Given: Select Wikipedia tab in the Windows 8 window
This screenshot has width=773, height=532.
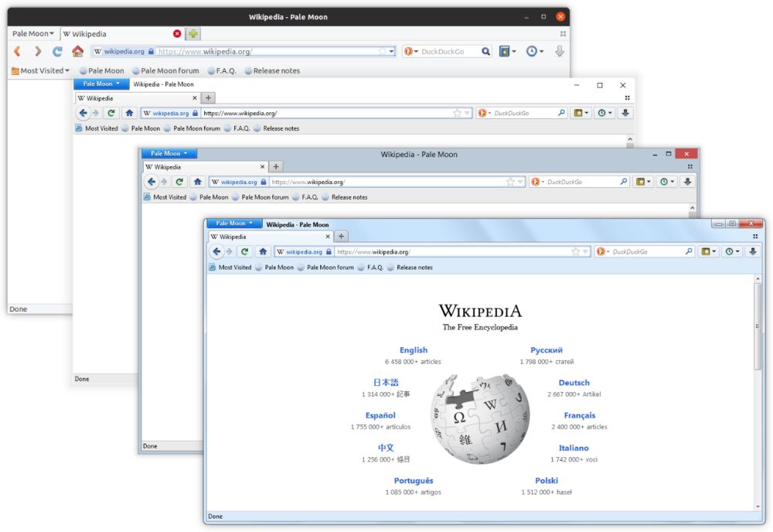Looking at the screenshot, I should click(205, 167).
